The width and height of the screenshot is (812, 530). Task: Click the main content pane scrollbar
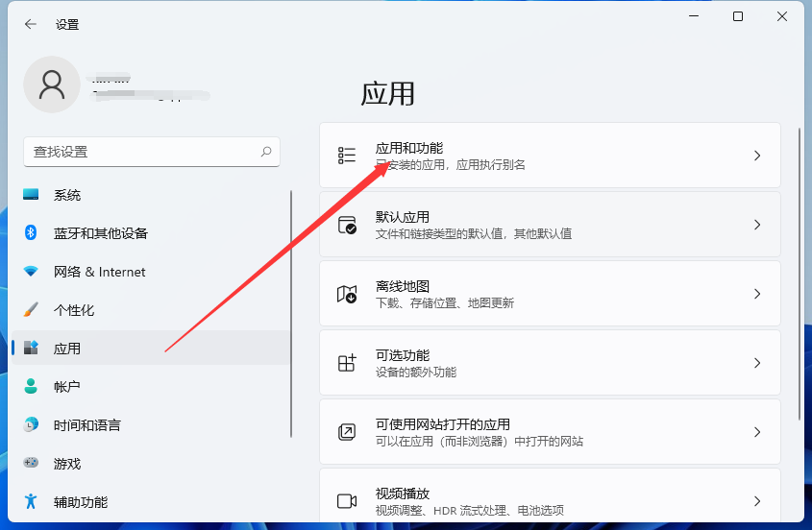click(800, 274)
